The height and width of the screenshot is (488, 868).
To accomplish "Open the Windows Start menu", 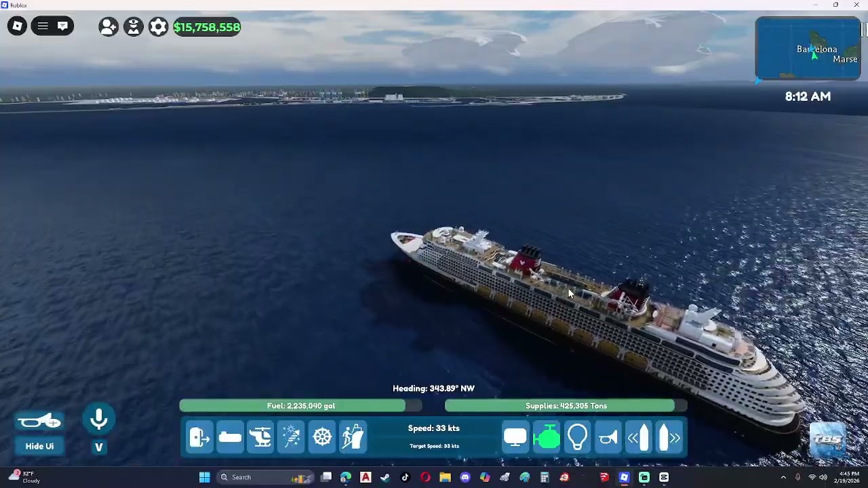I will pyautogui.click(x=204, y=477).
